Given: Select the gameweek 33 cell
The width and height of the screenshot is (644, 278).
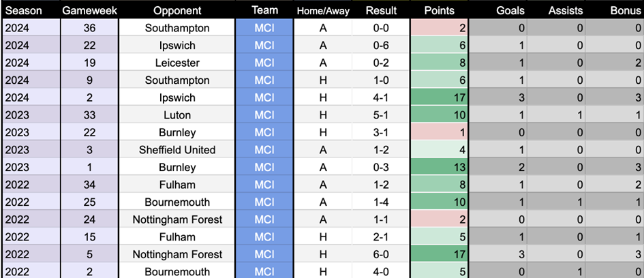Looking at the screenshot, I should pos(89,115).
